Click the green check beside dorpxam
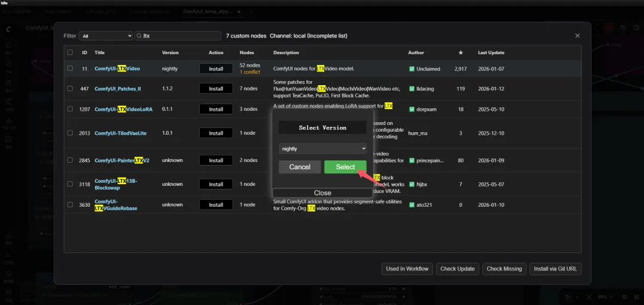The image size is (644, 305). click(411, 109)
